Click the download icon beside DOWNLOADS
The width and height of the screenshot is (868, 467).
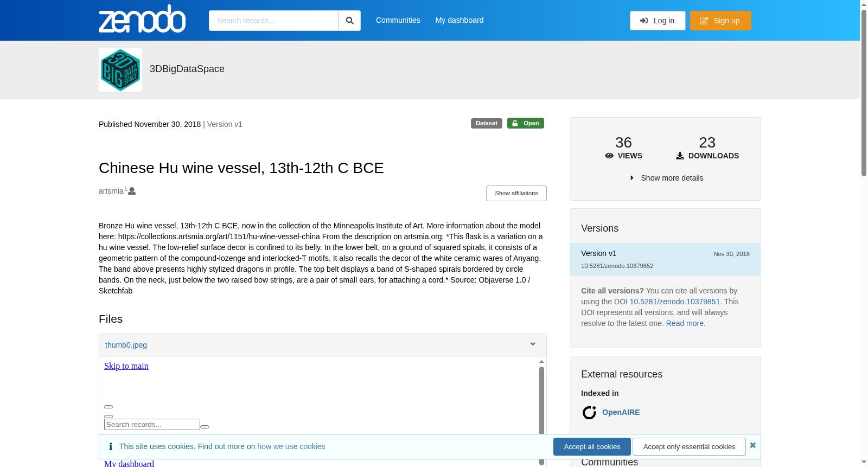(680, 156)
